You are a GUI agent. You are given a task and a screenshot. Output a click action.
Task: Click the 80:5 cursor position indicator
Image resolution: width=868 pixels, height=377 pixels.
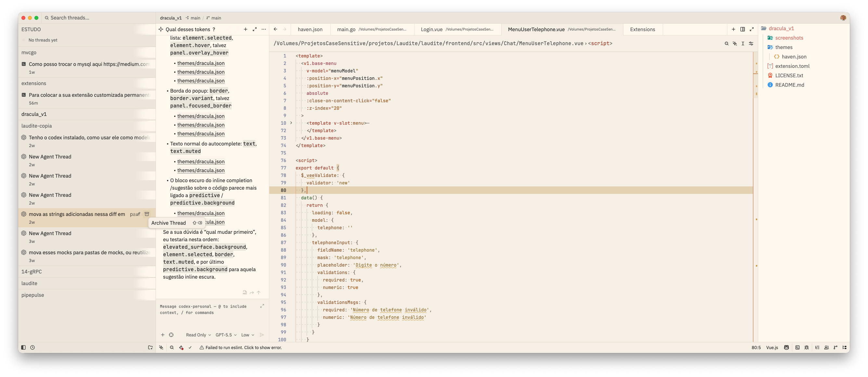(x=756, y=347)
